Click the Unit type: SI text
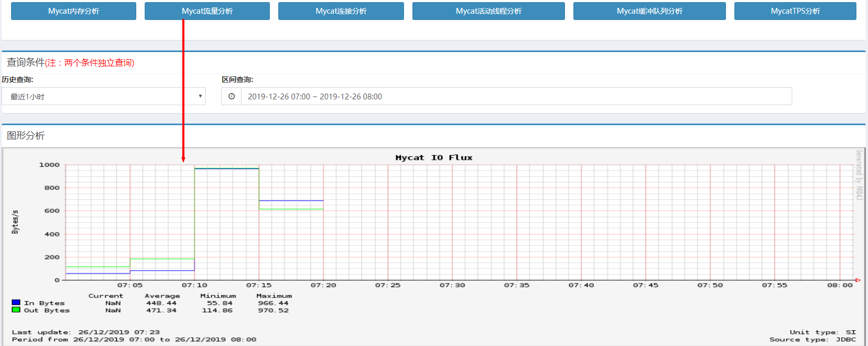This screenshot has height=346, width=868. [x=823, y=332]
